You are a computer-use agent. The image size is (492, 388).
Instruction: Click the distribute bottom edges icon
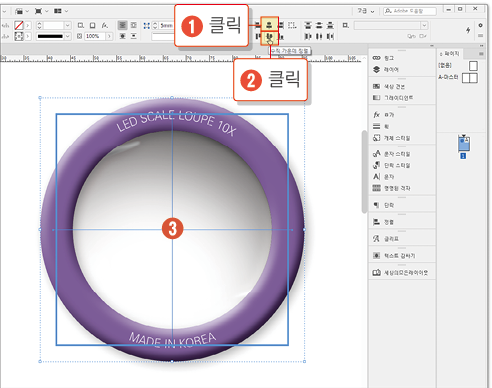click(330, 25)
